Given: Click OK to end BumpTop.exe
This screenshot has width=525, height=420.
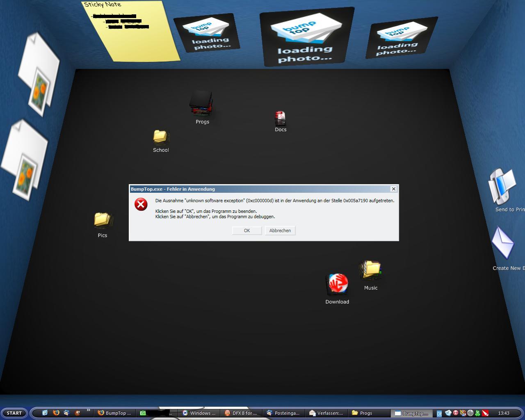Looking at the screenshot, I should [x=247, y=231].
